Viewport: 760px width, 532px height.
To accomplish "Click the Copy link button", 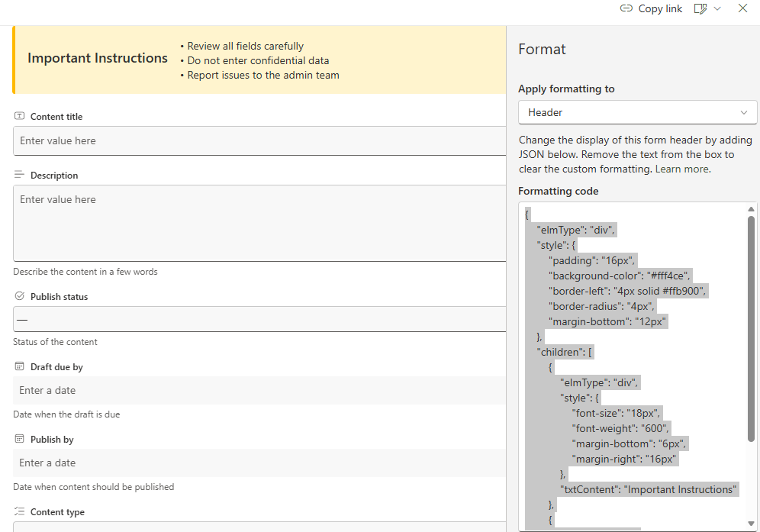I will point(651,8).
